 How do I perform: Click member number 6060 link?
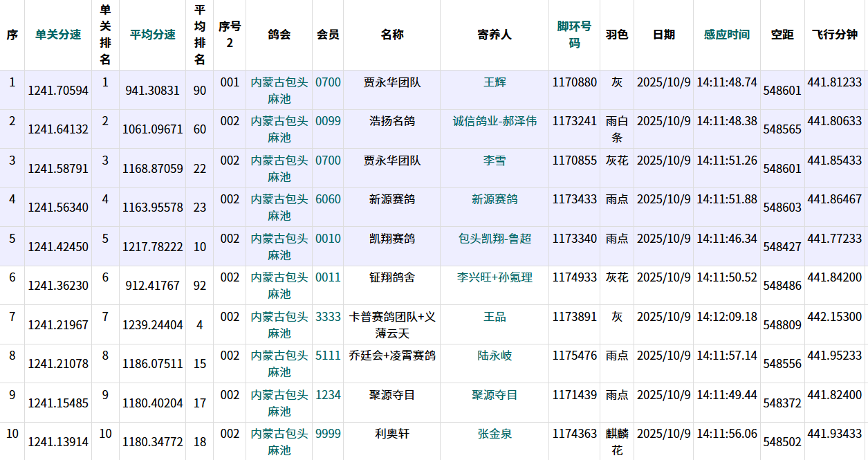click(x=328, y=199)
